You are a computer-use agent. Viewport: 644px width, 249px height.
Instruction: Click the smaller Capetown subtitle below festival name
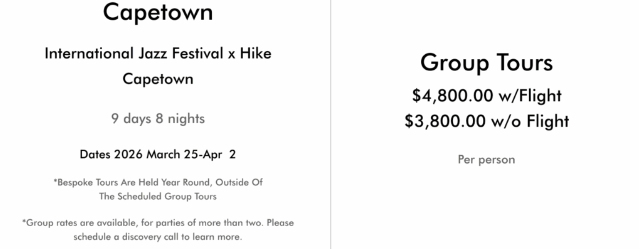158,79
